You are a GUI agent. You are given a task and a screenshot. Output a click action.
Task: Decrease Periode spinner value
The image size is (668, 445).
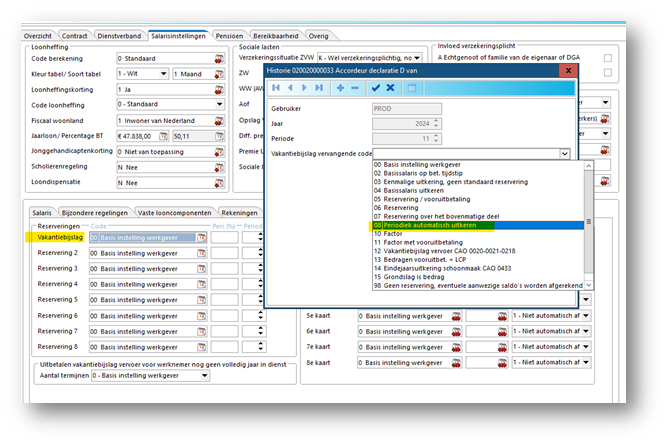point(436,141)
